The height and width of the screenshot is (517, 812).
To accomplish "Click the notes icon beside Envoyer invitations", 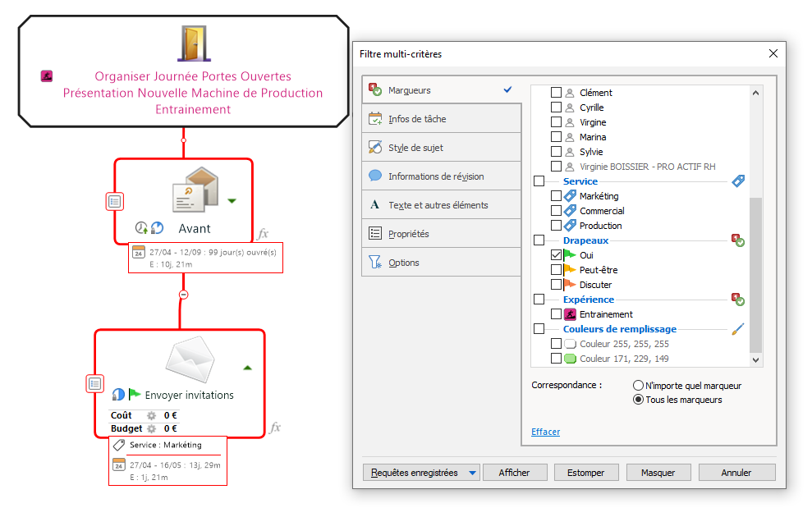I will 94,383.
